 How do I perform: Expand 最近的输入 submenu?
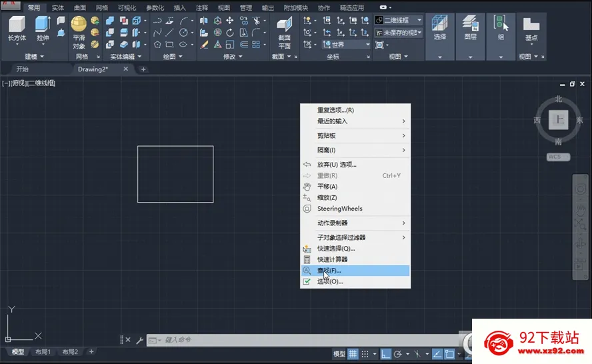pos(355,121)
